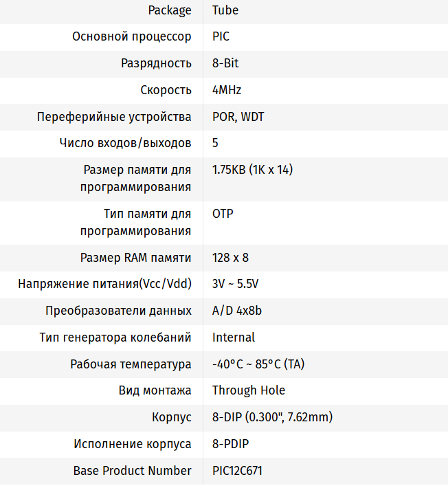The image size is (448, 499).
Task: Select the "Число входов/выходов" label
Action: pyautogui.click(x=126, y=143)
